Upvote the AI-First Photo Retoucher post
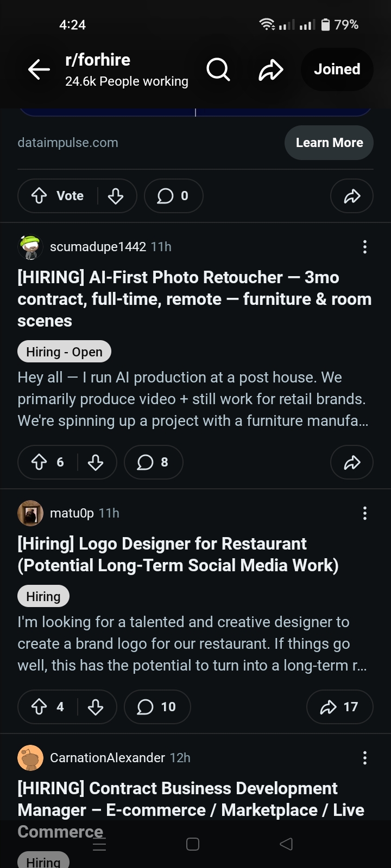The image size is (391, 868). [39, 462]
